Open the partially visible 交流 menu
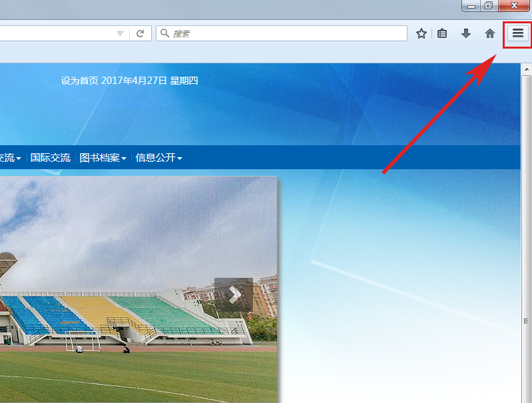The width and height of the screenshot is (532, 403). pyautogui.click(x=9, y=158)
